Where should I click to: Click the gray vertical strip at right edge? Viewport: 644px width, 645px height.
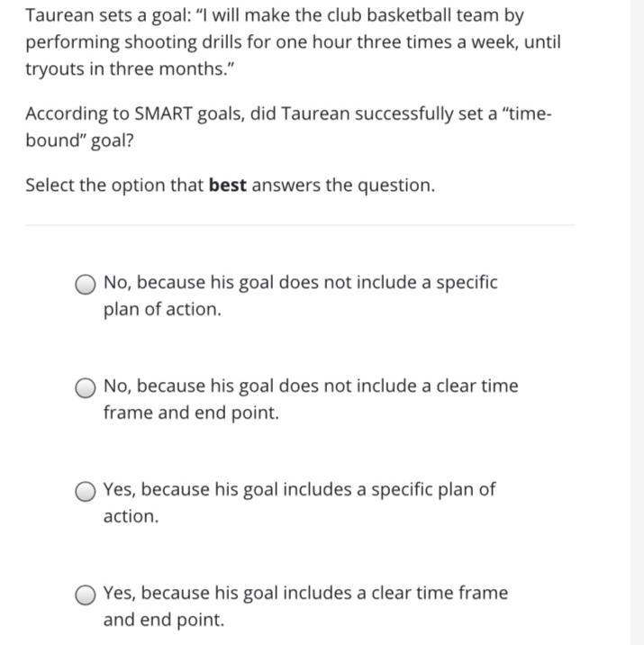(x=637, y=322)
